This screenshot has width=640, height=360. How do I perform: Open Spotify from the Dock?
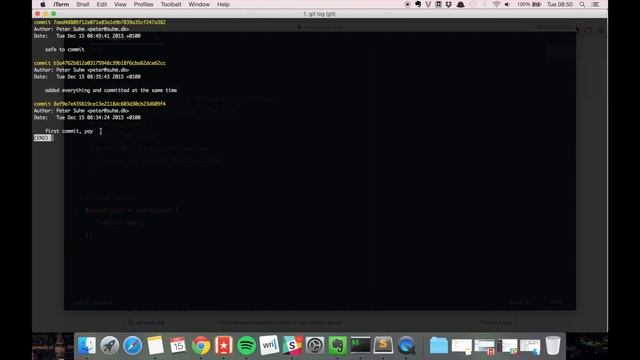pyautogui.click(x=246, y=345)
